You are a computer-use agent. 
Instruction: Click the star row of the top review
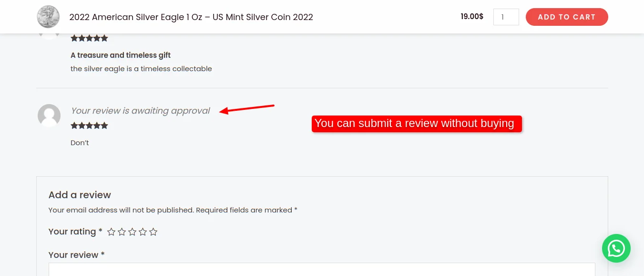pyautogui.click(x=89, y=38)
